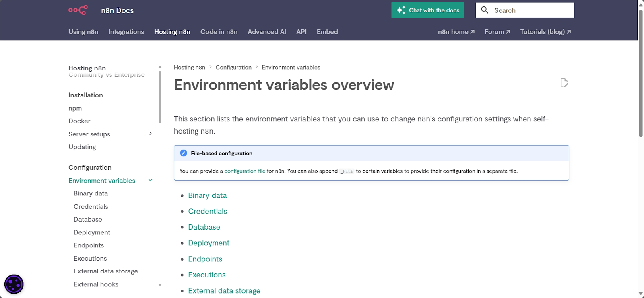Open the configuration file link
644x298 pixels.
click(x=245, y=171)
